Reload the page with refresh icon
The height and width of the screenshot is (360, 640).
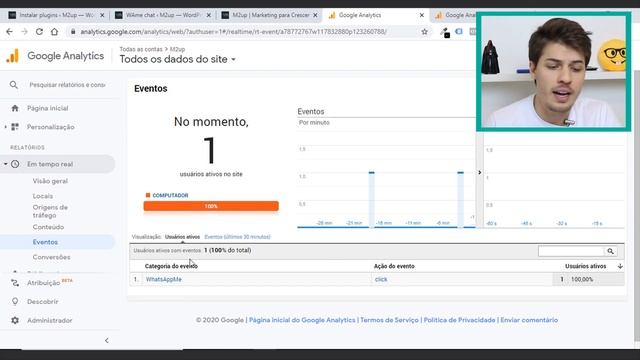coord(39,31)
